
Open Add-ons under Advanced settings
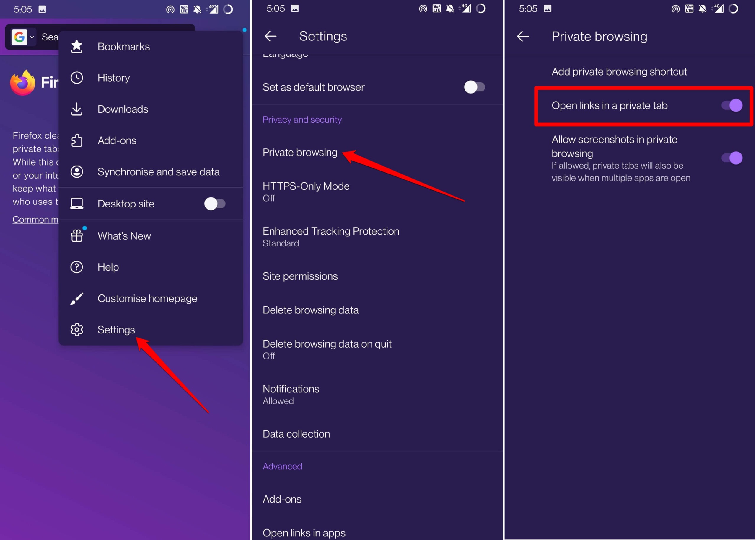(378, 499)
